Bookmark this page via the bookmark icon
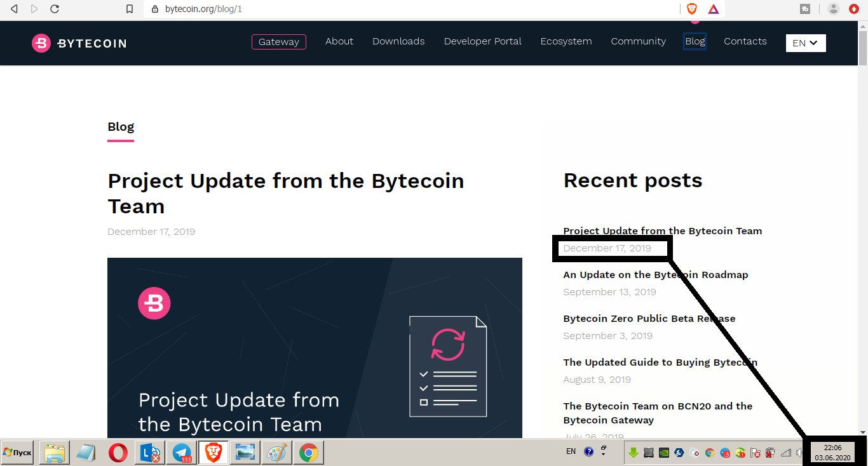Viewport: 868px width, 466px height. pyautogui.click(x=130, y=9)
